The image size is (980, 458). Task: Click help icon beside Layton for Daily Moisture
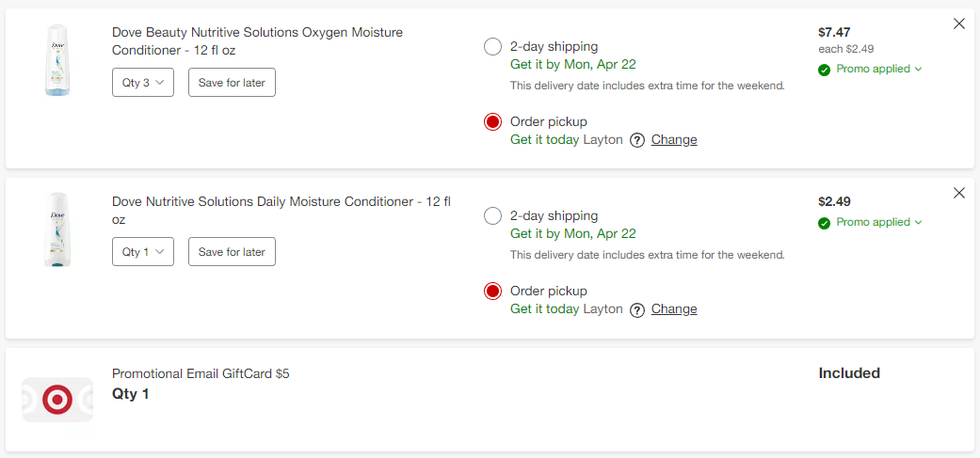[x=637, y=309]
